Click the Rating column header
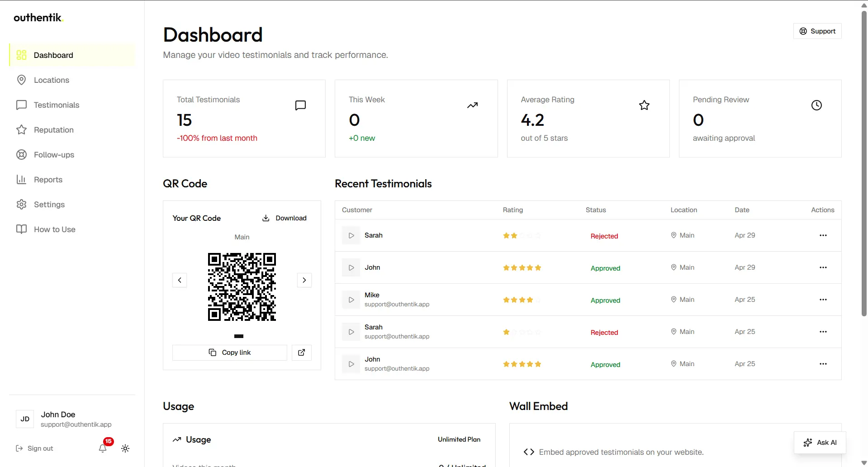 [x=513, y=210]
